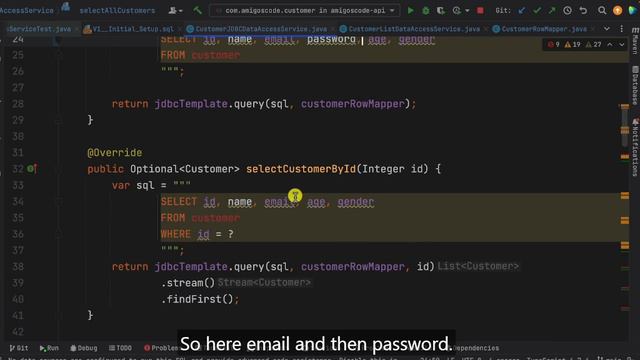Click the weak warnings count 27 indicator
Screen dimensions: 640x360
593,44
